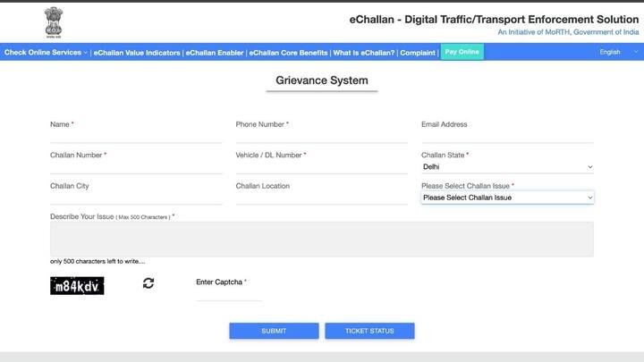The image size is (644, 362).
Task: Select the Complaint menu item
Action: tap(418, 53)
